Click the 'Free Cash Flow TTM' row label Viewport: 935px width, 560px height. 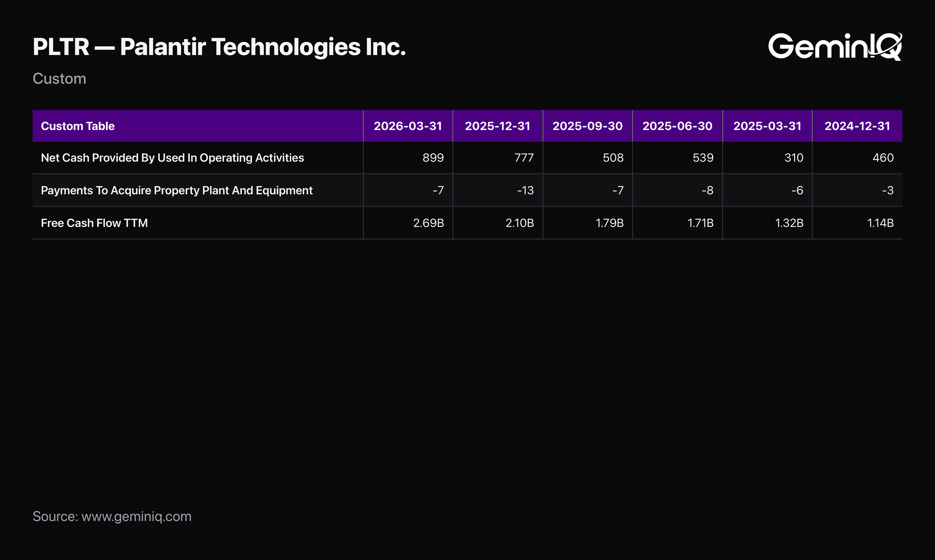pyautogui.click(x=94, y=223)
